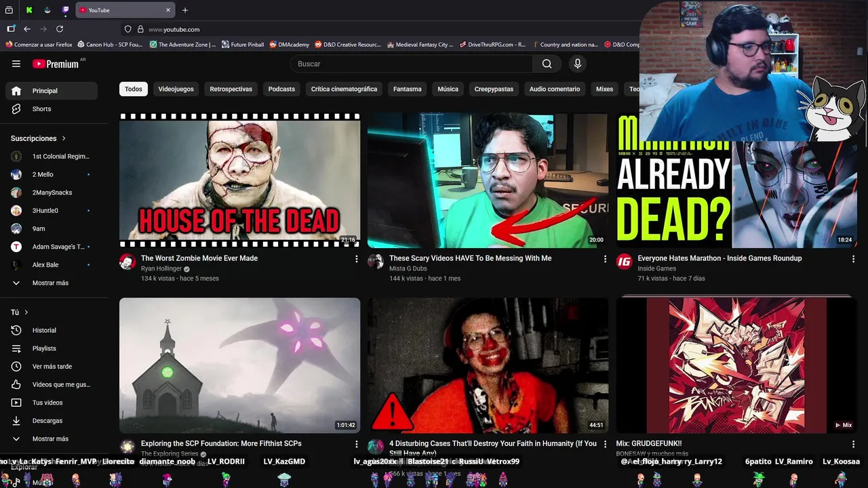Open Future Pinball bookmark

coord(243,45)
